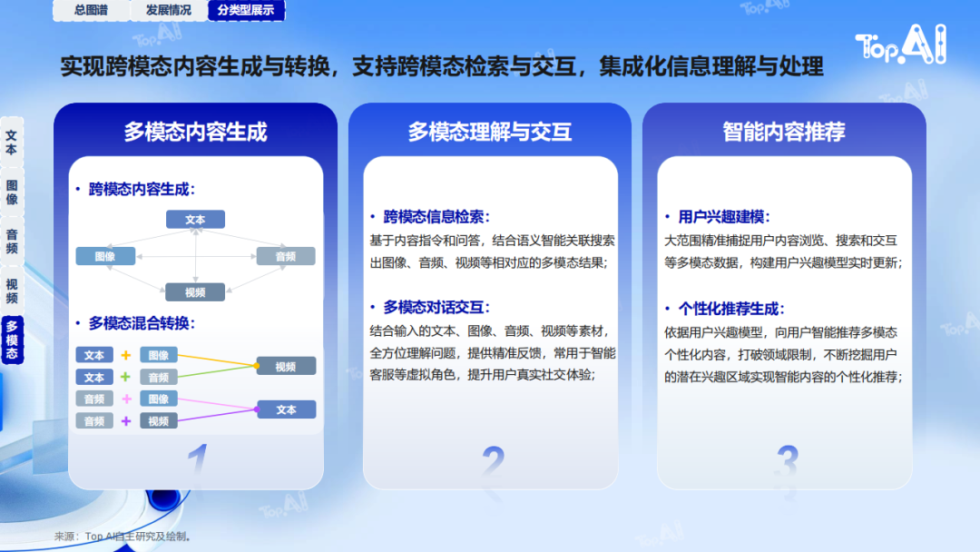Click the 多模态理解与交互 card heading
The width and height of the screenshot is (980, 552).
click(x=490, y=132)
